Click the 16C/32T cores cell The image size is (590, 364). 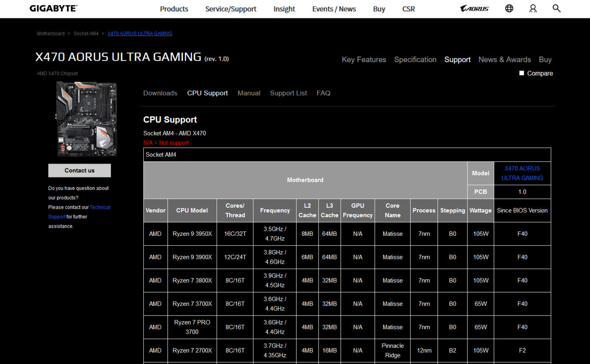[235, 234]
